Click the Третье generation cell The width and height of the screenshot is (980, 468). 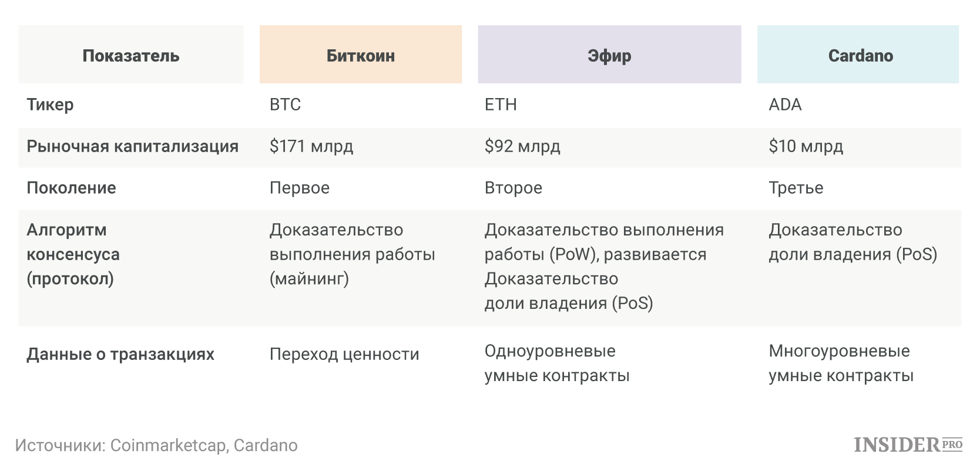coord(796,188)
